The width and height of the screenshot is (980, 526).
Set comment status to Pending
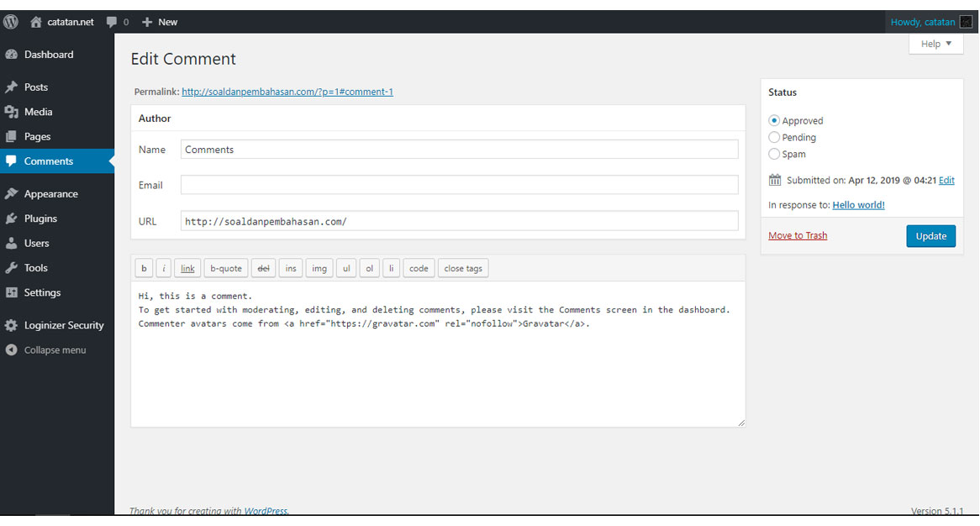774,137
